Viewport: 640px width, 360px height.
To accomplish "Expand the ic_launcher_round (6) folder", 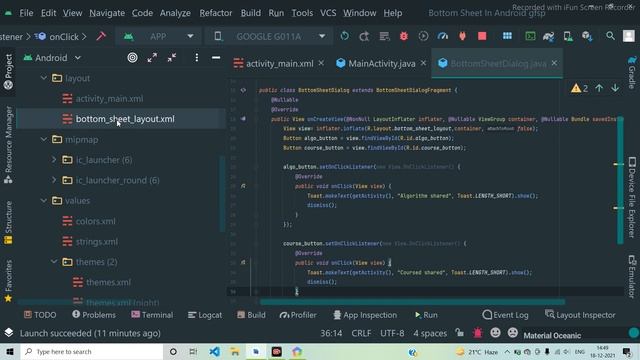I will tap(54, 180).
